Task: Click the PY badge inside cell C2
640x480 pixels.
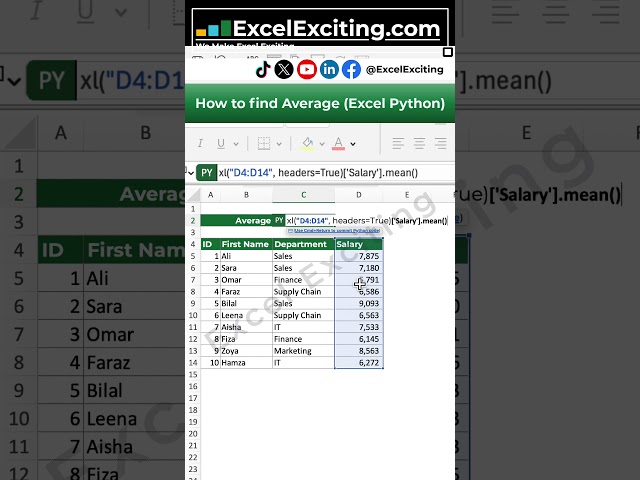Action: 279,220
